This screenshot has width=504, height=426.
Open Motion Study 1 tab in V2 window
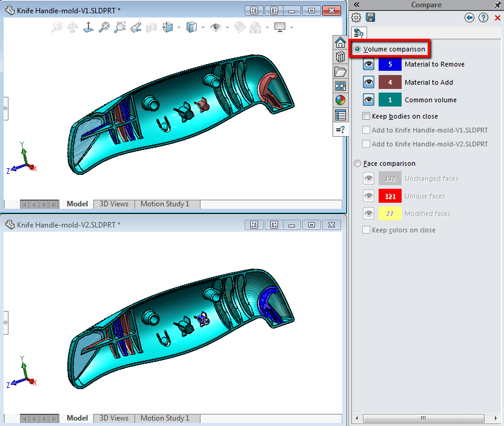click(x=165, y=418)
